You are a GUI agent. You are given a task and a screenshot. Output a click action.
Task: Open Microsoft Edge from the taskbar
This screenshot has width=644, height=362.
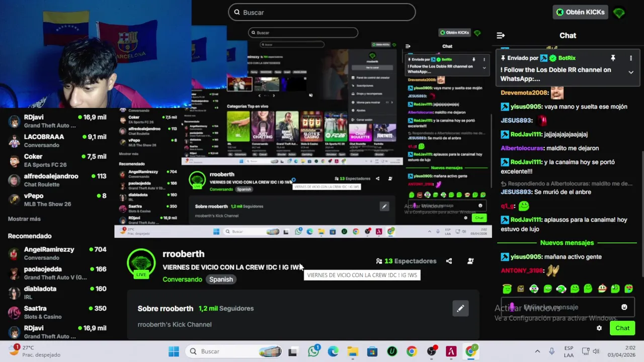(x=333, y=351)
